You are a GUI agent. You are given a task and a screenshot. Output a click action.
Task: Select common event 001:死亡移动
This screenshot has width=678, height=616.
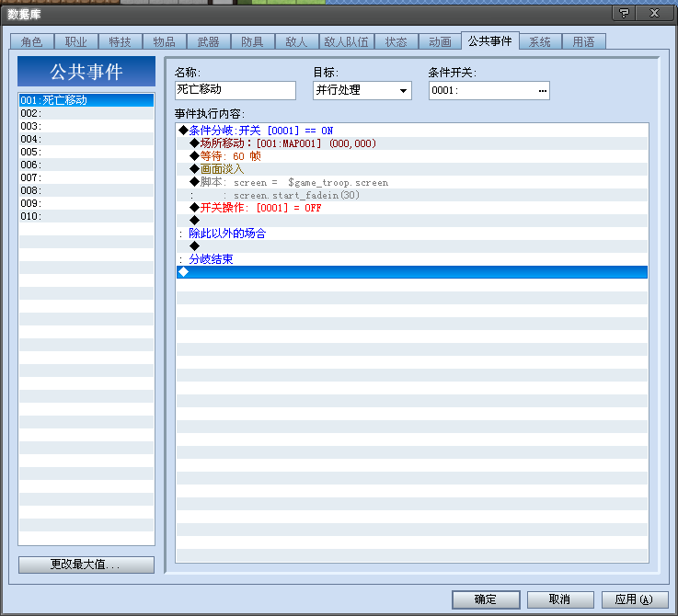click(x=86, y=100)
